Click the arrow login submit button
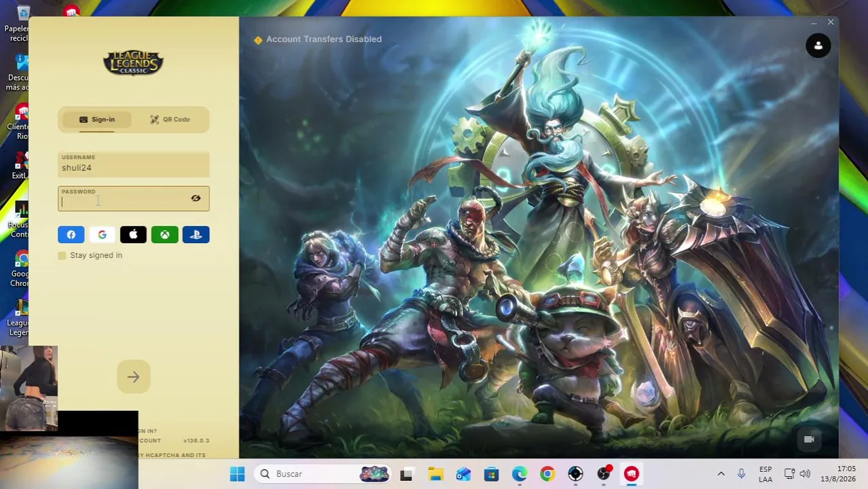This screenshot has width=868, height=489. coord(133,377)
